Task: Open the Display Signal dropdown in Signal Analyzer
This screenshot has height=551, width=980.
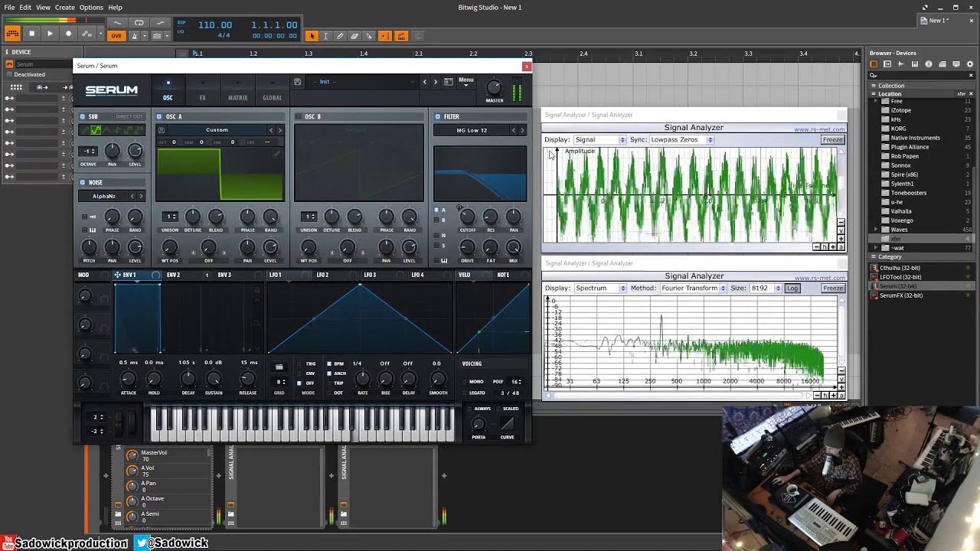Action: tap(599, 140)
